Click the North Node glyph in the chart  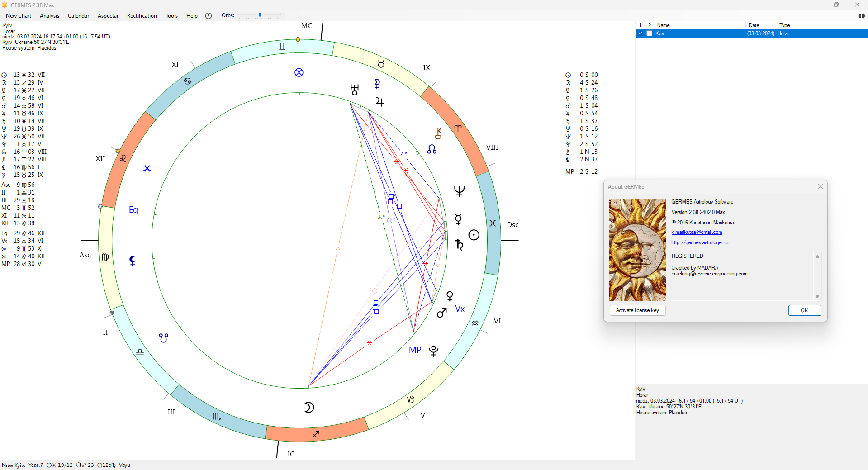point(432,149)
